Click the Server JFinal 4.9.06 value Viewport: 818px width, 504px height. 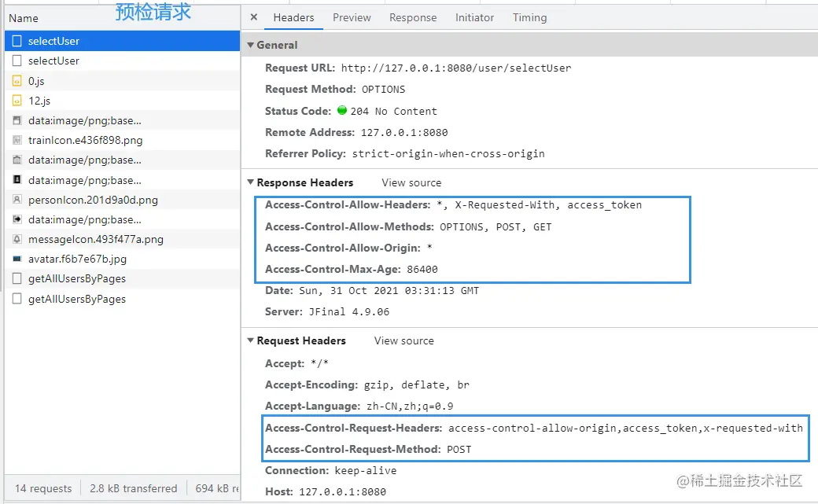(349, 312)
